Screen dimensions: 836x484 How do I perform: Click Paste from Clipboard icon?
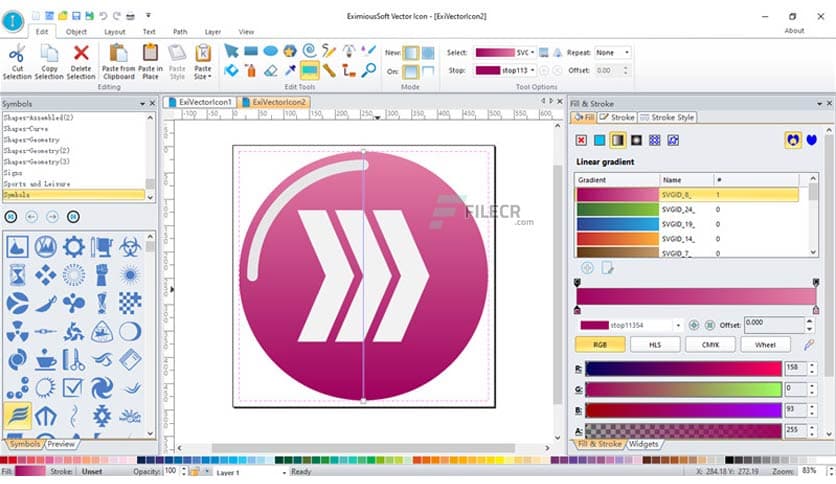(118, 53)
